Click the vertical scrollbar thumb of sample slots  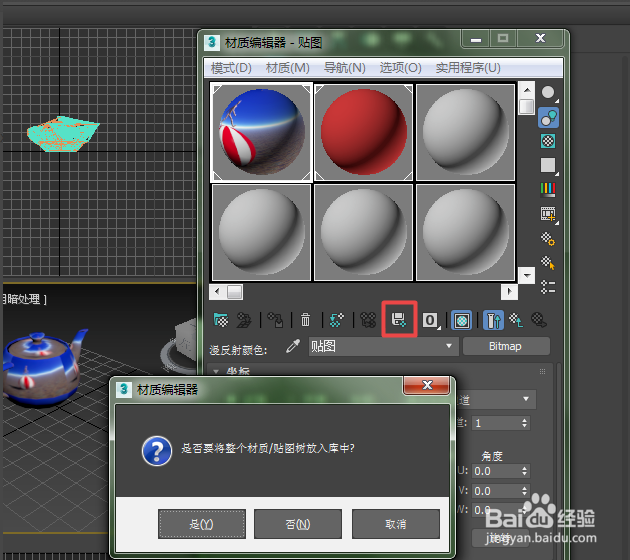click(527, 106)
